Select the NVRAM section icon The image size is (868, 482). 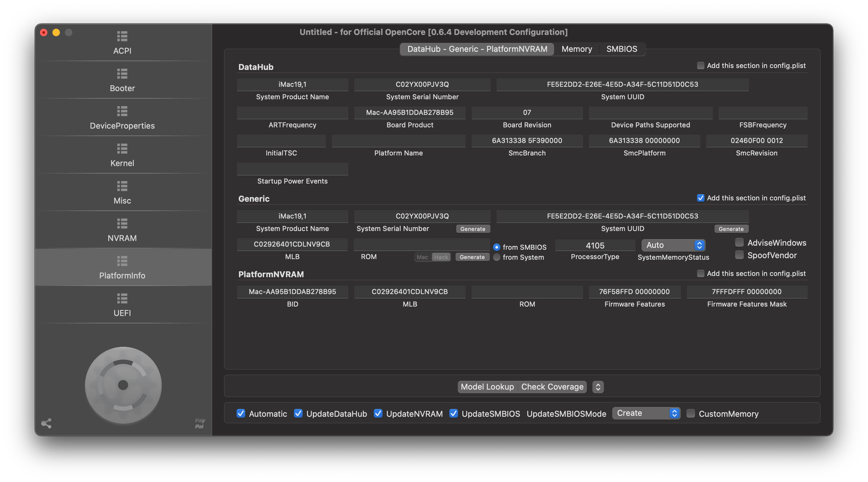(122, 223)
